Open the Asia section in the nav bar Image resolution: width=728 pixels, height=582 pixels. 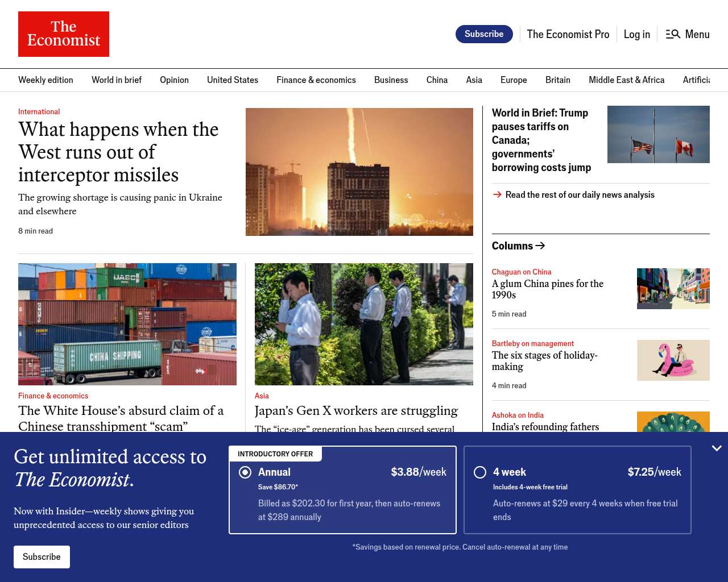click(x=474, y=80)
